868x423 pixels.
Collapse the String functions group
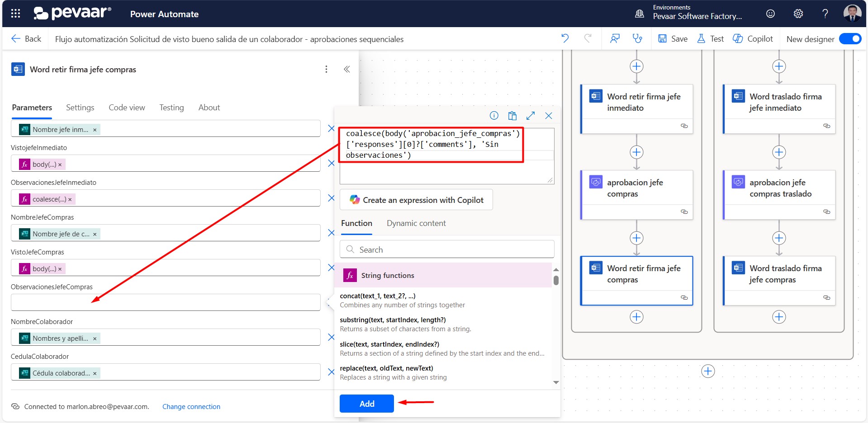[x=443, y=275]
